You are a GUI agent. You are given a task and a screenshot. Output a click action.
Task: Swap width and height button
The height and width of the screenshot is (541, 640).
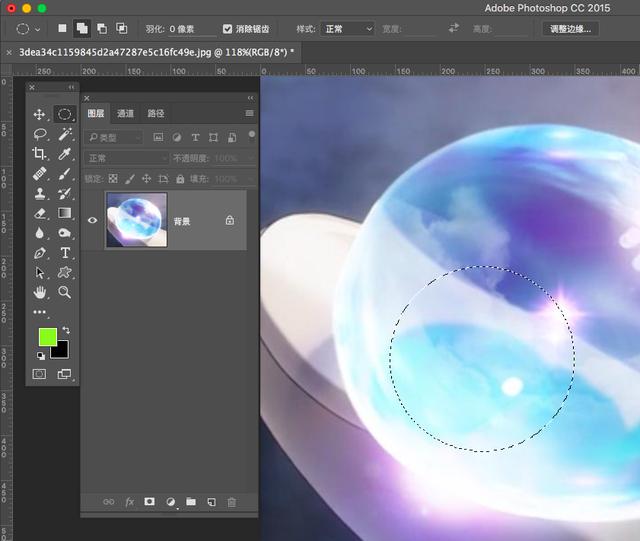(453, 28)
